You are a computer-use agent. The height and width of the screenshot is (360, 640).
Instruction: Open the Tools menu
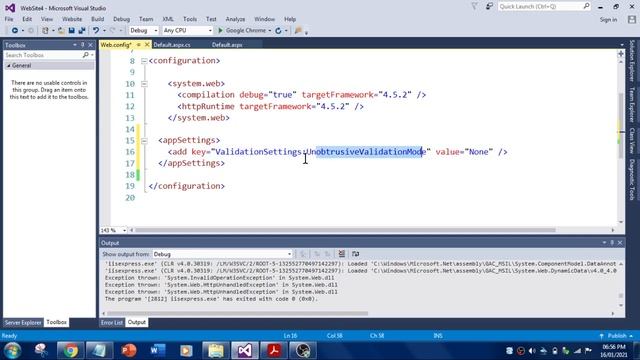coord(190,19)
